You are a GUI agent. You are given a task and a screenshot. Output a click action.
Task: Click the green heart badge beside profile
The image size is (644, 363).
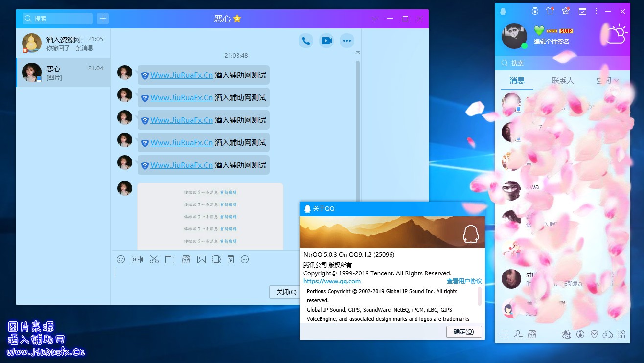pyautogui.click(x=539, y=30)
